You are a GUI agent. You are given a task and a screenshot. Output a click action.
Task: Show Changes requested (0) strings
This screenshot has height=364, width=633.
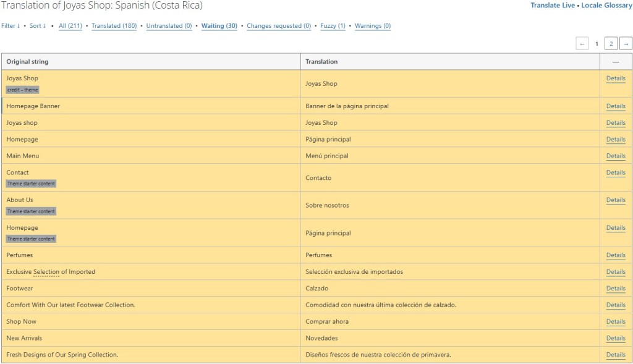[x=279, y=26]
